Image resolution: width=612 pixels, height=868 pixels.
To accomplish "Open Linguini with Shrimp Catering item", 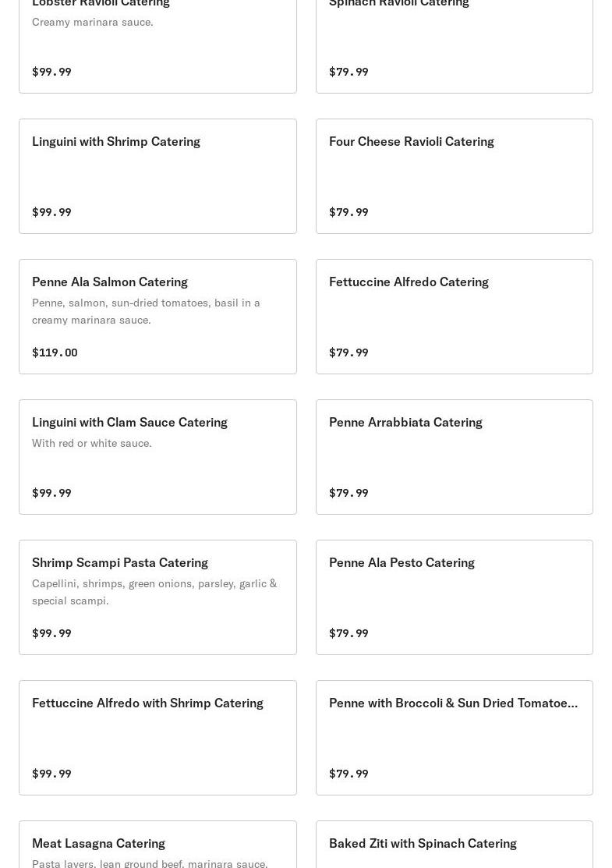I will click(157, 176).
